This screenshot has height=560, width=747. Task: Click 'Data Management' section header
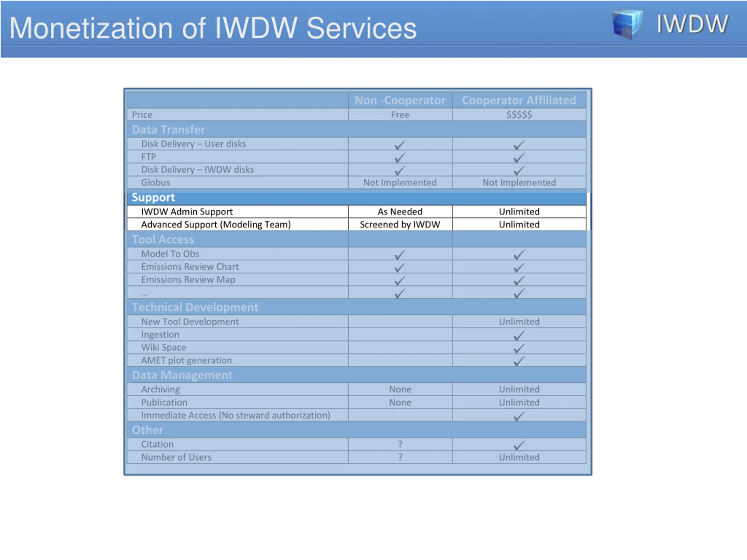coord(182,375)
